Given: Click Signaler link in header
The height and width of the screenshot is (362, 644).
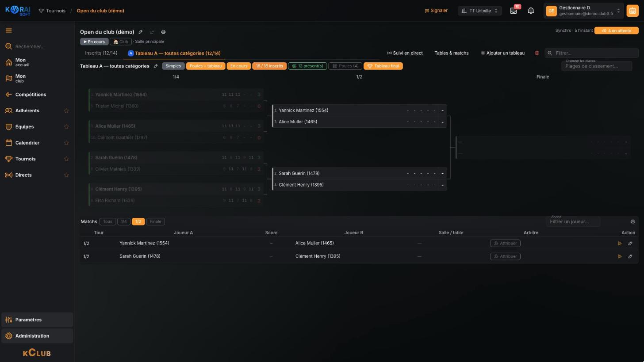Looking at the screenshot, I should pos(436,11).
